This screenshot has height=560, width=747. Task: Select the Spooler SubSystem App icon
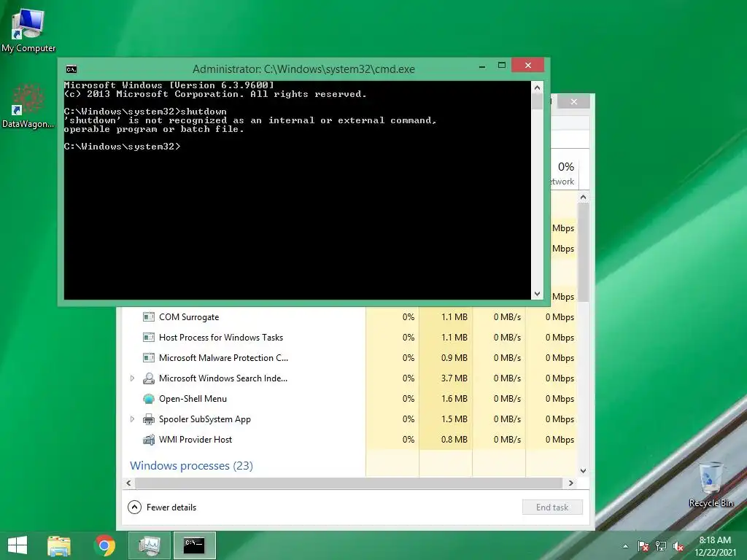point(149,419)
